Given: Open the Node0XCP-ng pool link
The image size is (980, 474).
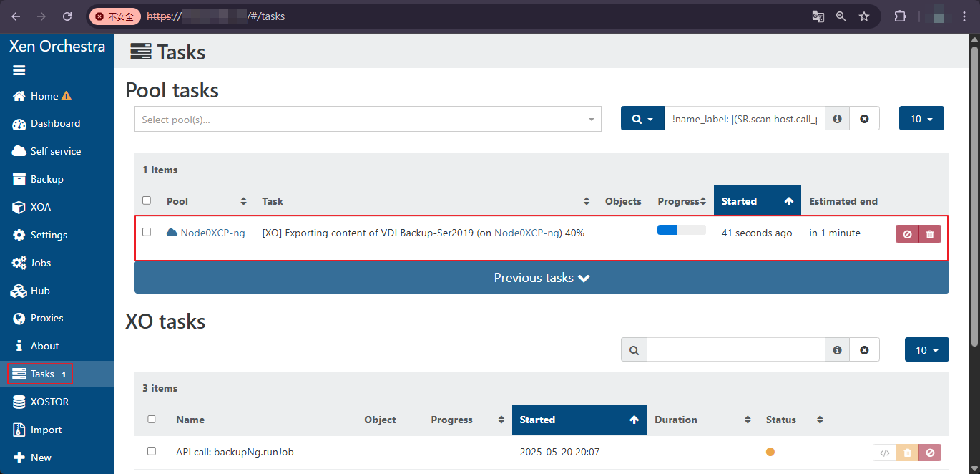Looking at the screenshot, I should pyautogui.click(x=212, y=233).
